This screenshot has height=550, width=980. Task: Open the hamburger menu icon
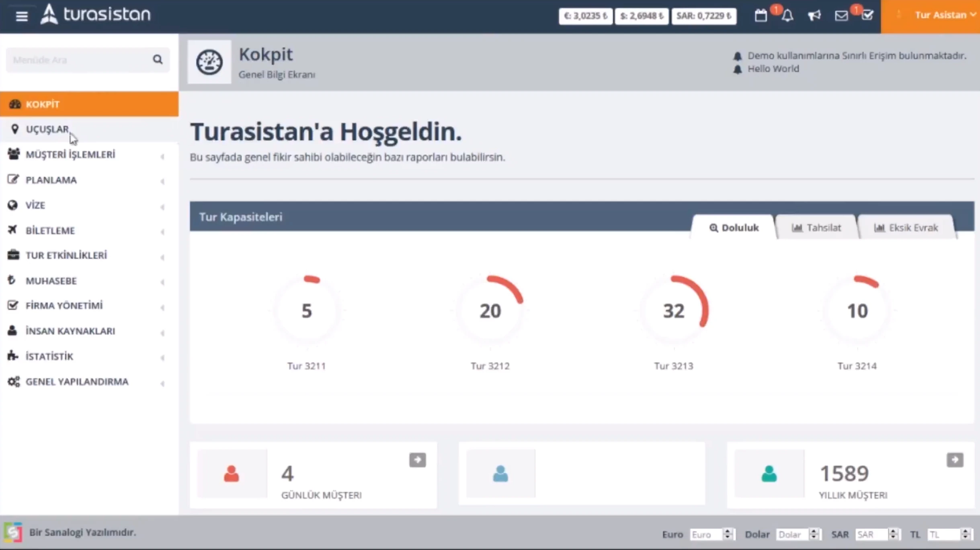(22, 16)
